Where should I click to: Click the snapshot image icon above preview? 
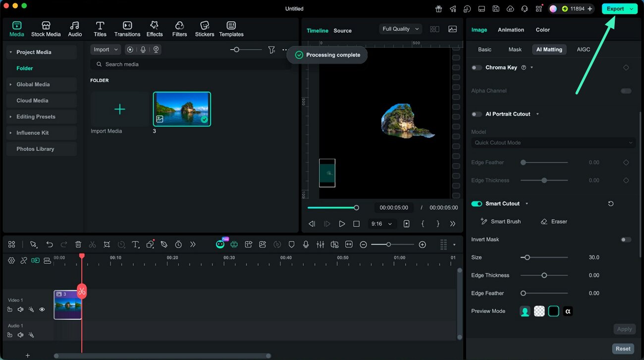point(452,29)
